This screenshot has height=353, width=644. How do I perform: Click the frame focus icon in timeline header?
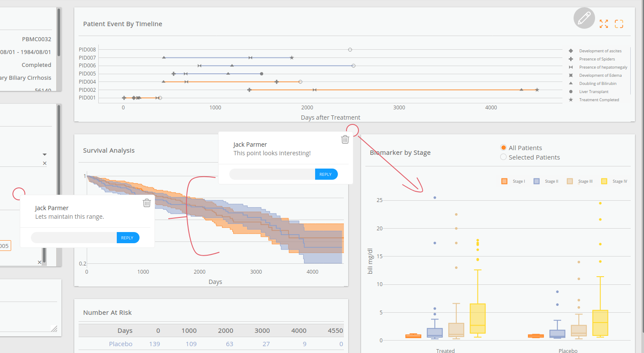coord(619,24)
